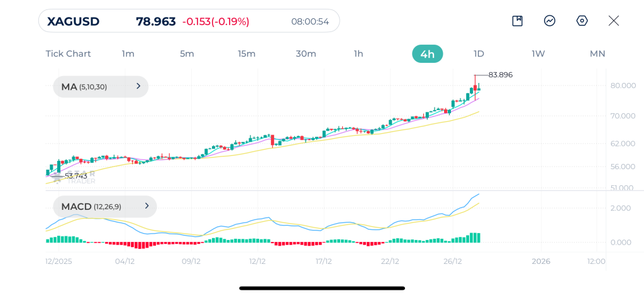
Task: Expand the MACD (12,26,9) indicator chevron
Action: click(147, 206)
